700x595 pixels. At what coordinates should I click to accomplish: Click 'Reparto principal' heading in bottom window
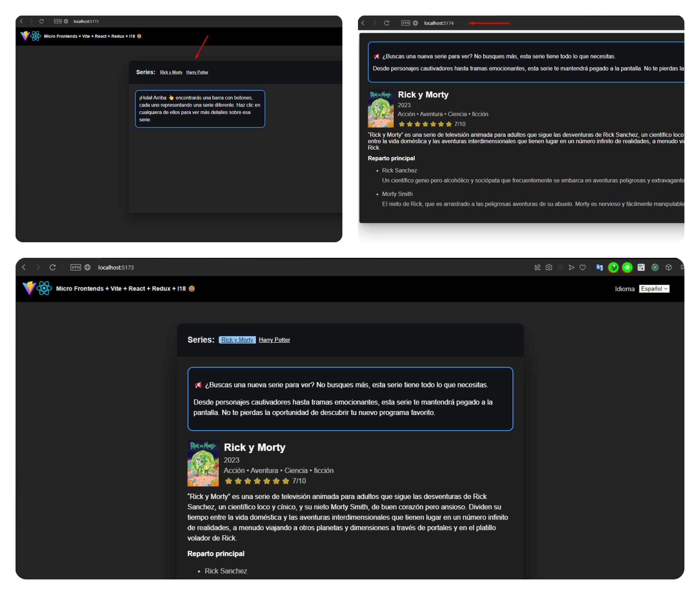tap(216, 553)
